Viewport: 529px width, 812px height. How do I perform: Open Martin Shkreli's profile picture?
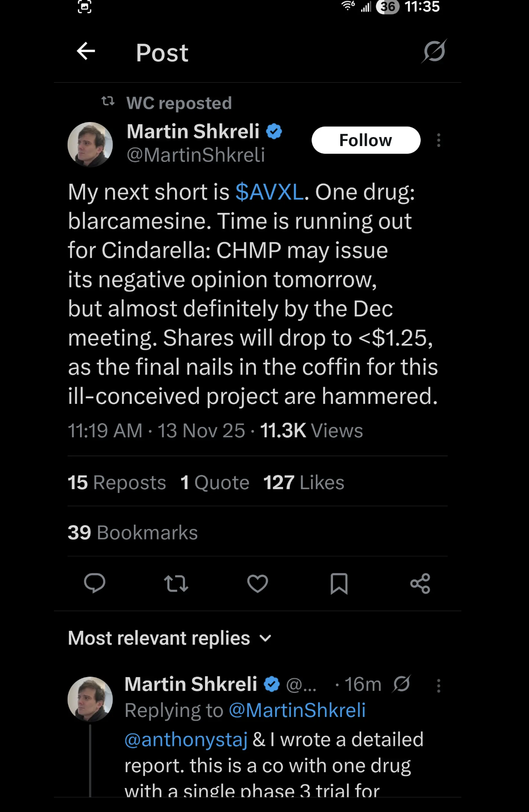tap(90, 144)
